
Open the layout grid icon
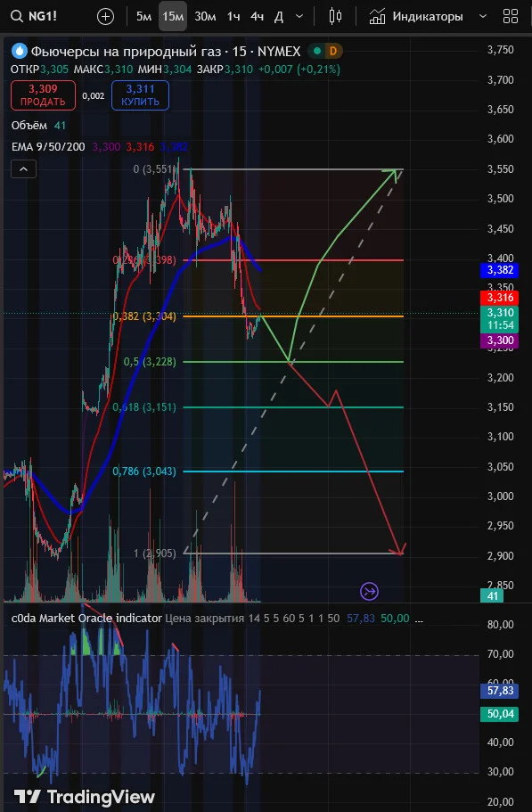511,17
